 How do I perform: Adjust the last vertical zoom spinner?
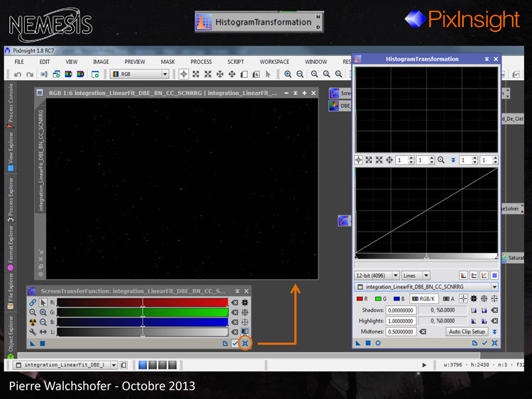pyautogui.click(x=495, y=160)
